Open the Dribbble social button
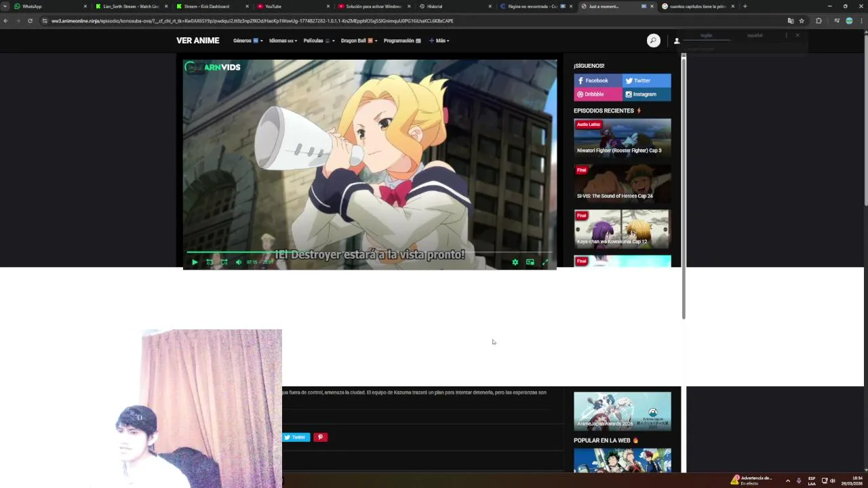868x488 pixels. [598, 94]
